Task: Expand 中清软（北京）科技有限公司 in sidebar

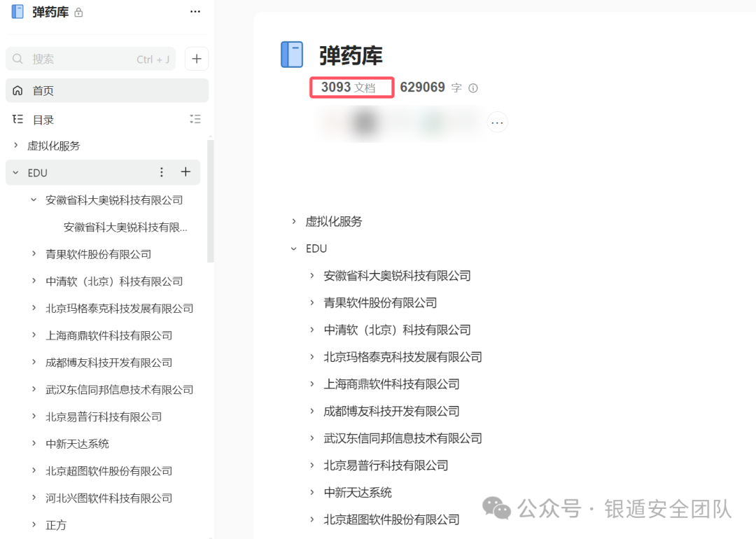Action: click(x=34, y=280)
